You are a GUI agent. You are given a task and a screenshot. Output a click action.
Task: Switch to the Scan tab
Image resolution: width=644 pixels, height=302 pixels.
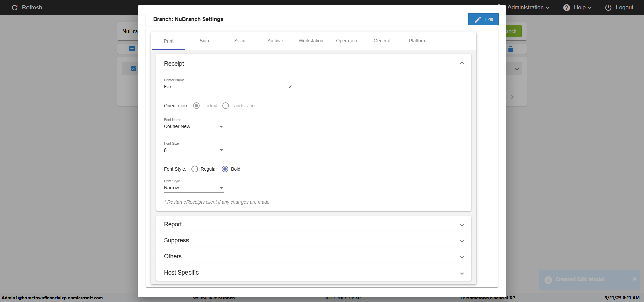(x=240, y=41)
